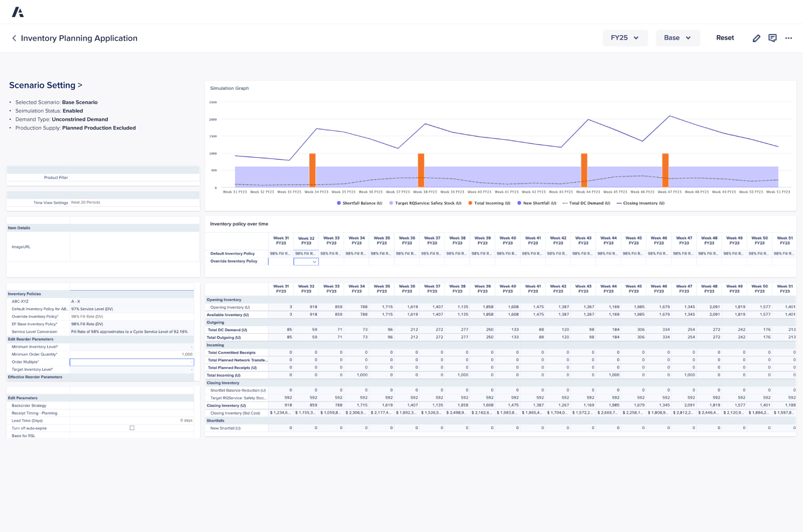Open more options via the ellipsis icon
The image size is (803, 532).
tap(788, 38)
